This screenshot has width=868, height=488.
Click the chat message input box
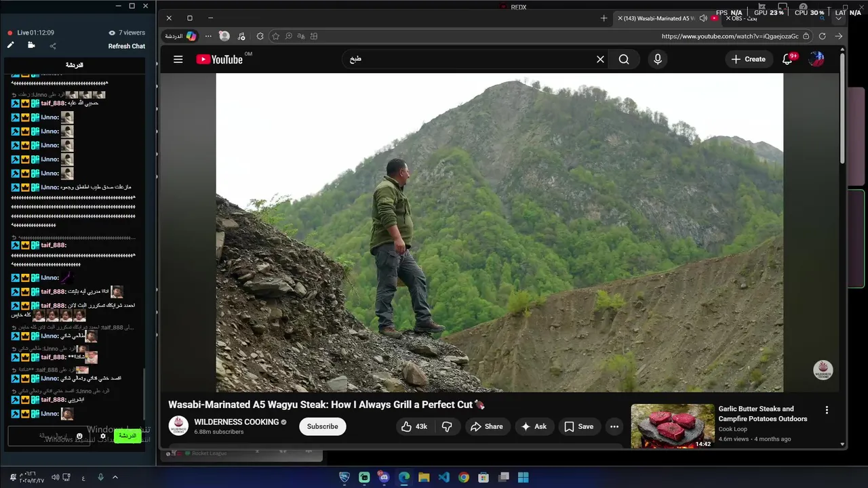(47, 436)
